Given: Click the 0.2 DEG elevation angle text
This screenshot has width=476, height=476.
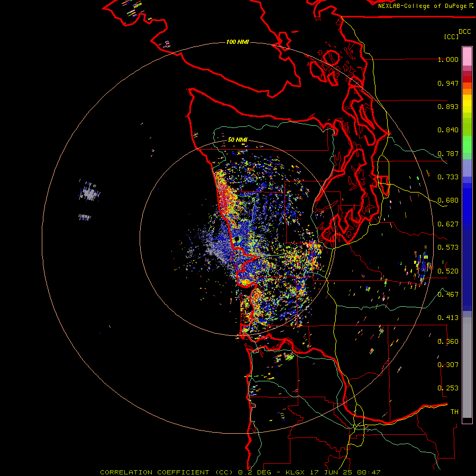Looking at the screenshot, I should (254, 472).
